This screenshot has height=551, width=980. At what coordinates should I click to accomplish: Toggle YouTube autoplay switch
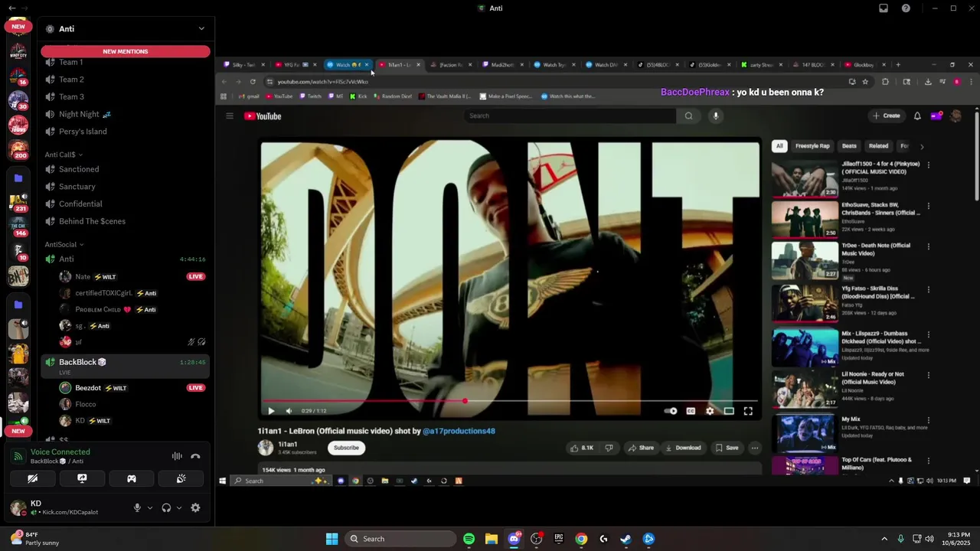(x=671, y=411)
